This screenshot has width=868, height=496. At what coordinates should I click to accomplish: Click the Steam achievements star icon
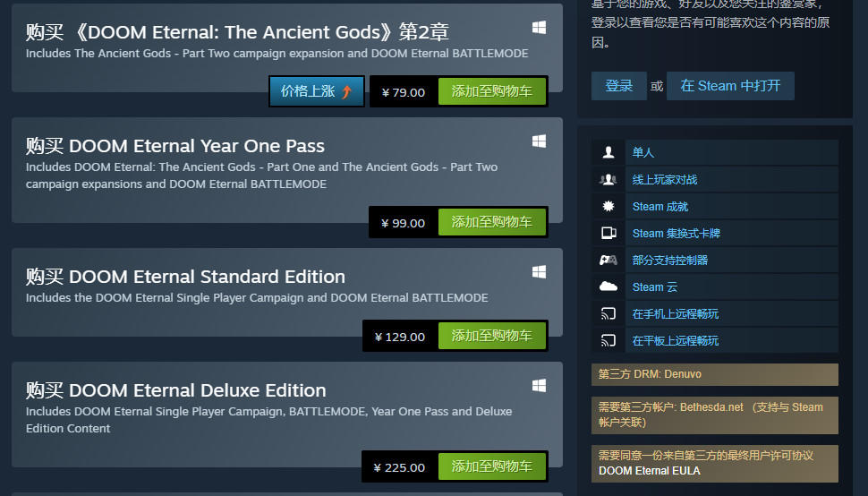pos(608,207)
